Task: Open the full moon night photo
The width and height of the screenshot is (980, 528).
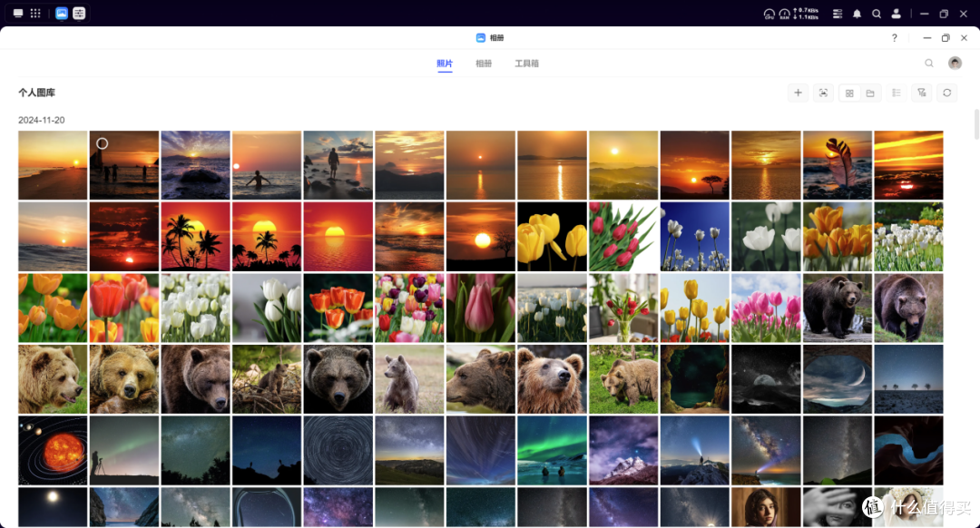Action: 53,507
